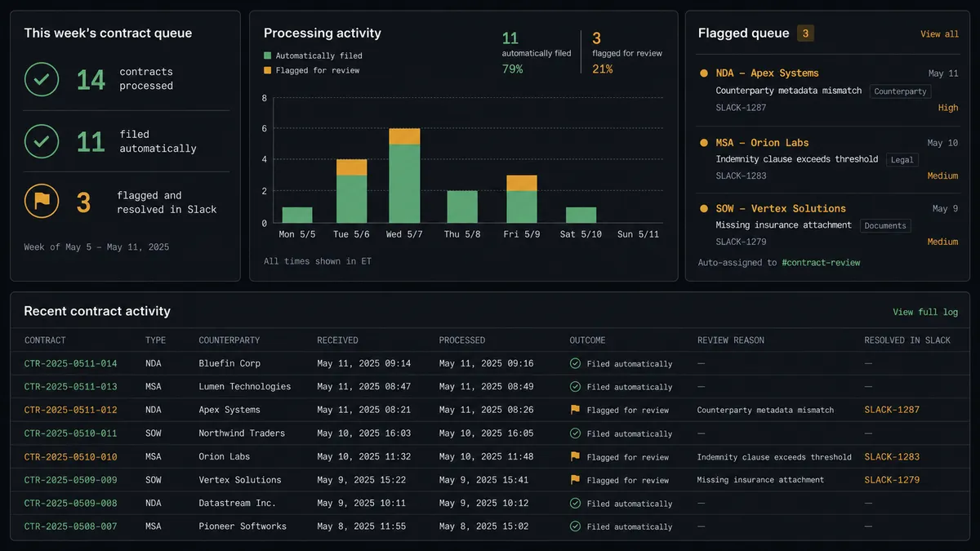
Task: Click the Pioneer Softworks counterparty cell
Action: click(x=243, y=527)
